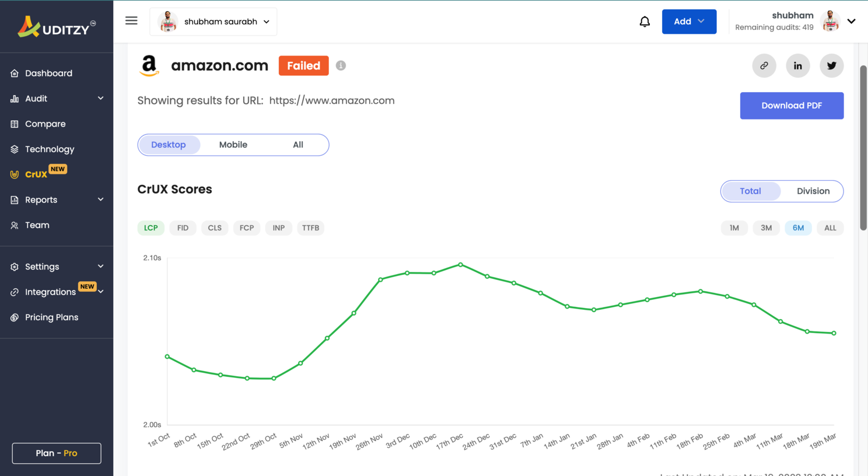The image size is (868, 476).
Task: Select the All devices toggle
Action: tap(298, 145)
